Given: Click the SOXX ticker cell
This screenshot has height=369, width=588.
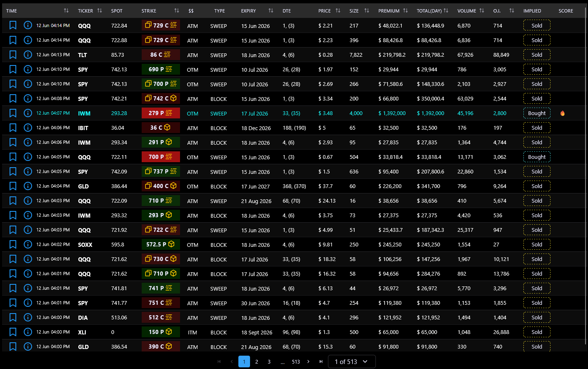Looking at the screenshot, I should tap(85, 245).
